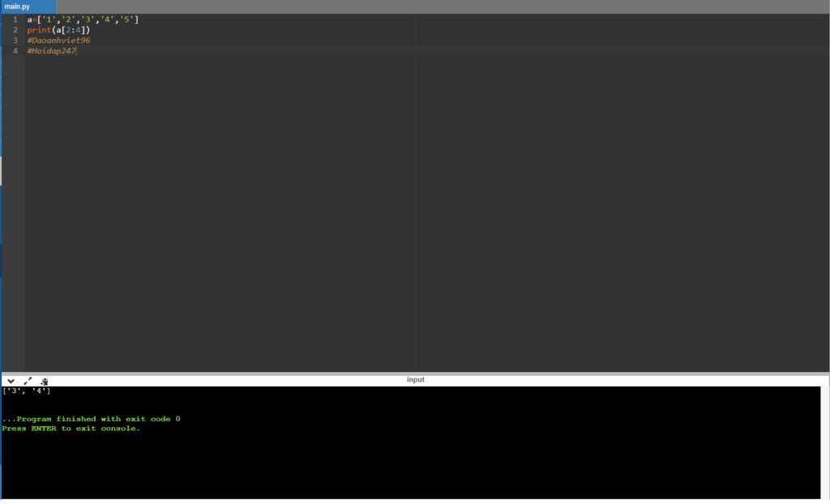Place cursor on the print(a[2:4]) line
Screen dimensions: 830x504
pos(58,30)
